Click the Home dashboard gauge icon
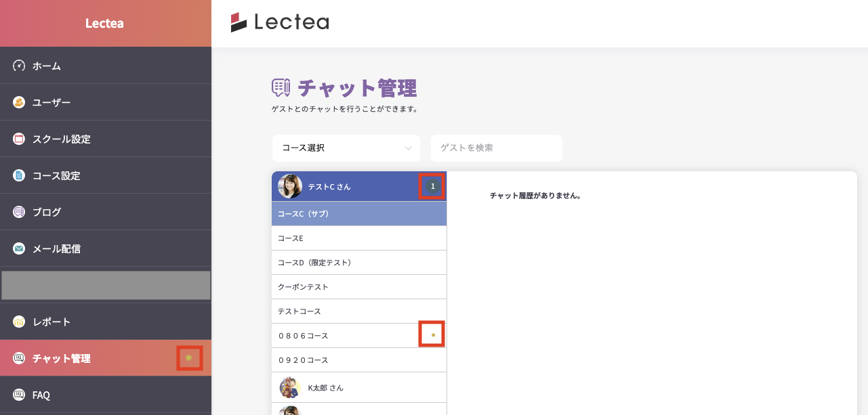 point(19,66)
